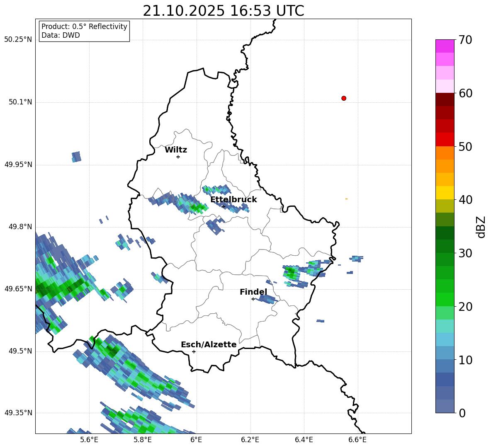Click the Esch/Alzette city label

click(209, 344)
